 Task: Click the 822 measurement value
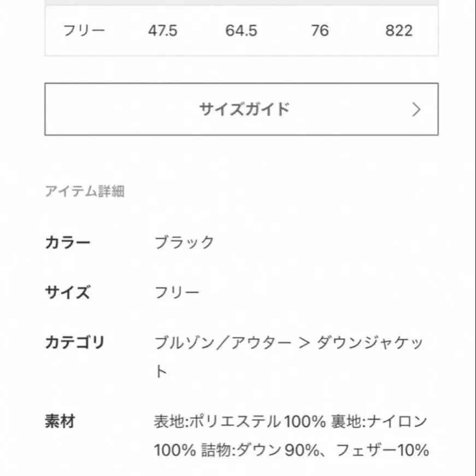coord(399,31)
